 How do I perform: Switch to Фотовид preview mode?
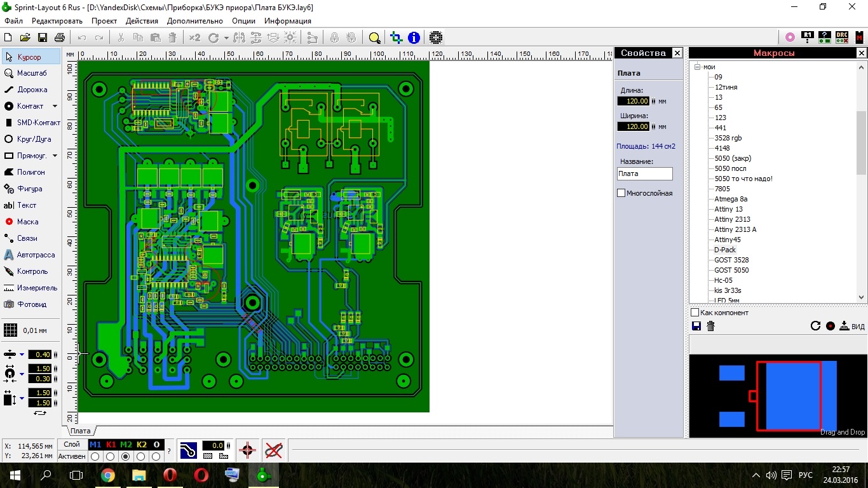(31, 304)
